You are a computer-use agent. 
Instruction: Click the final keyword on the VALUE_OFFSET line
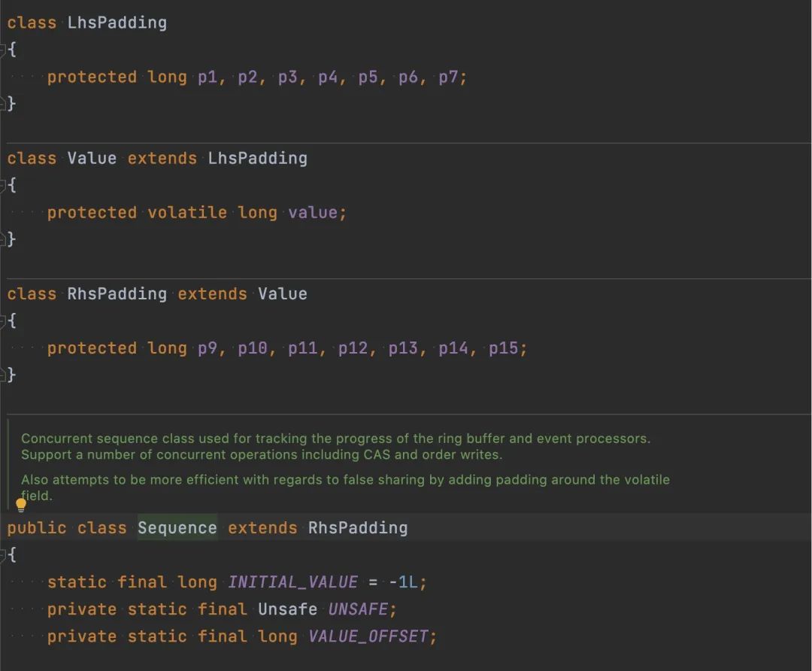coord(222,636)
